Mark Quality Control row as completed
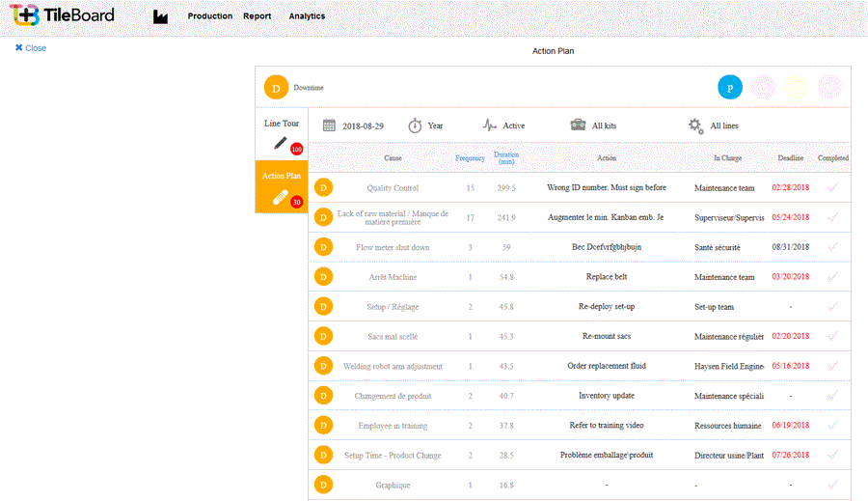The height and width of the screenshot is (501, 868). pyautogui.click(x=832, y=188)
